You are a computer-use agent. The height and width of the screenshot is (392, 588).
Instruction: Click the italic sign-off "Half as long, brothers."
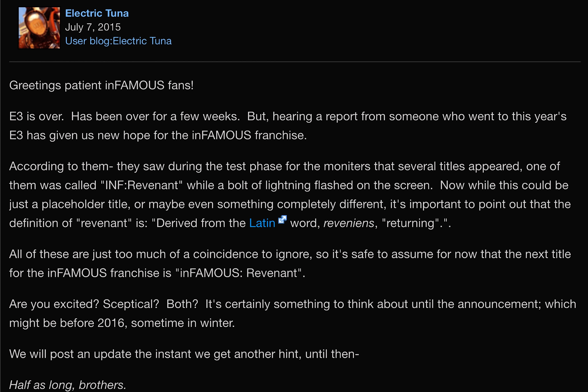pos(67,385)
